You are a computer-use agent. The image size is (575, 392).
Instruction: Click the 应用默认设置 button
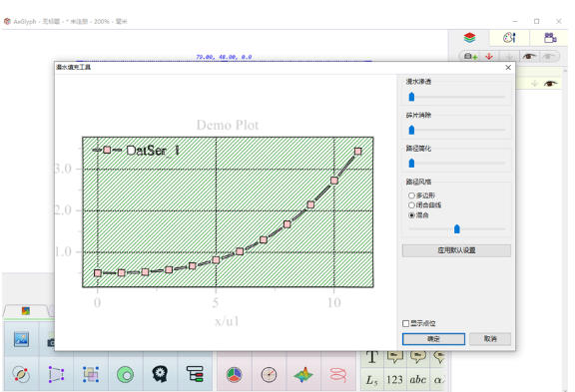(x=456, y=250)
